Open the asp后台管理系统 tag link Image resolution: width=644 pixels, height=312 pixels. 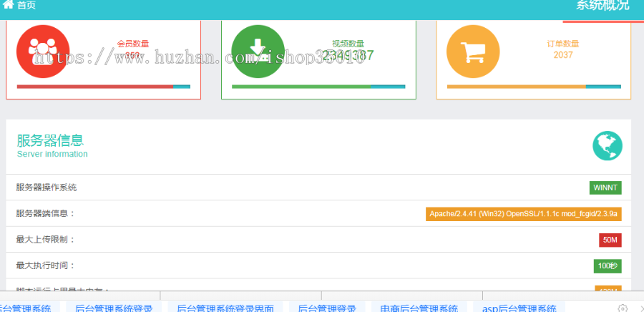(519, 308)
